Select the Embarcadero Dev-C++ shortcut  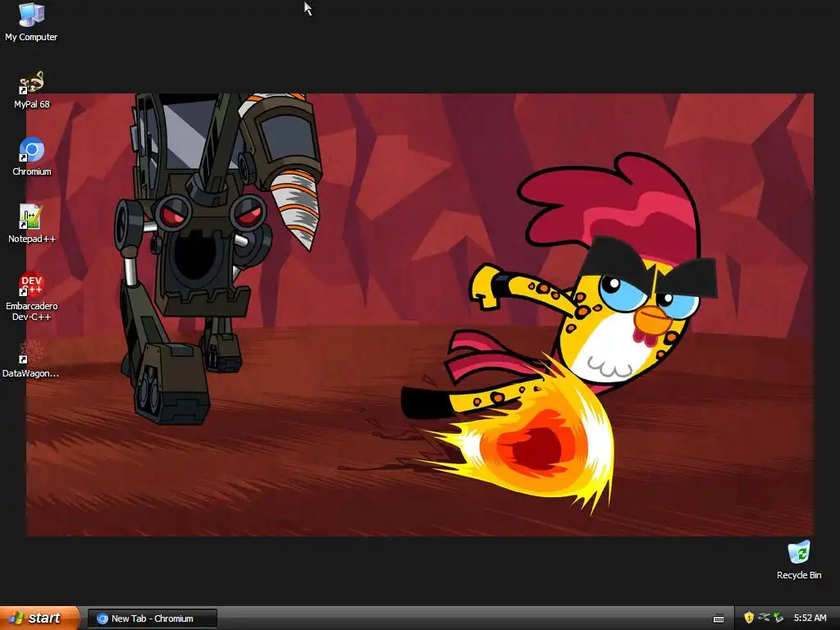pos(32,297)
